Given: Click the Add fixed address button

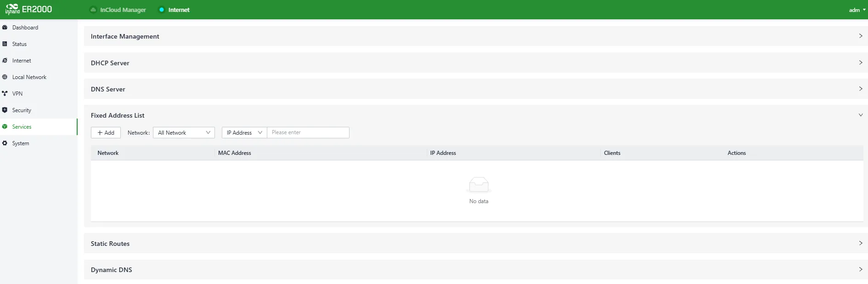Looking at the screenshot, I should point(106,133).
